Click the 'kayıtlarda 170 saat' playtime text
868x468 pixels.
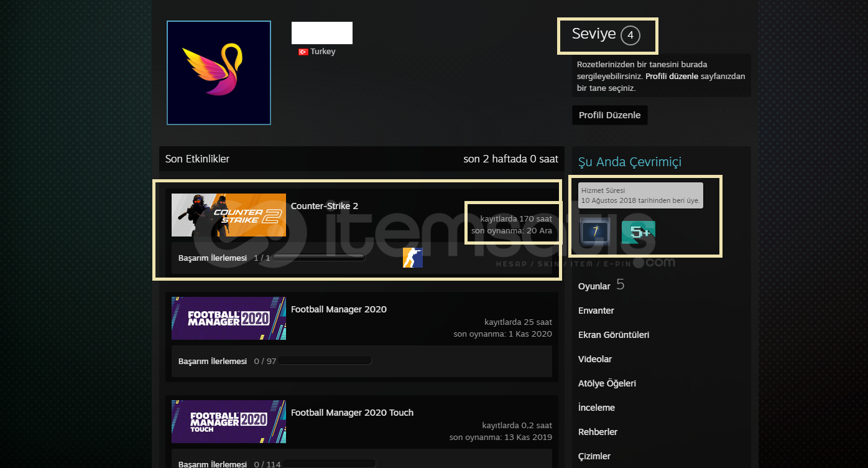point(516,218)
